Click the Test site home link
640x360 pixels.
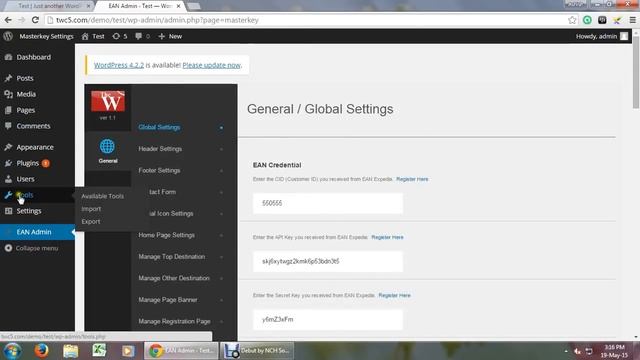(x=93, y=36)
